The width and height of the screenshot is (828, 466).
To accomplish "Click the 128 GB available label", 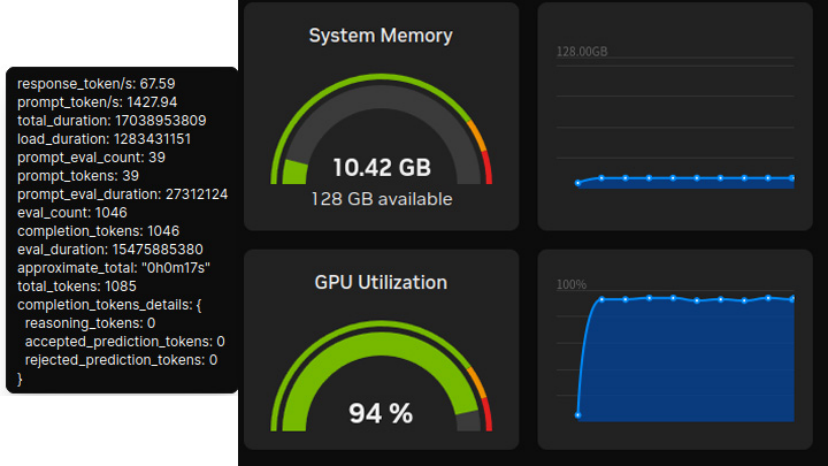I will point(381,199).
